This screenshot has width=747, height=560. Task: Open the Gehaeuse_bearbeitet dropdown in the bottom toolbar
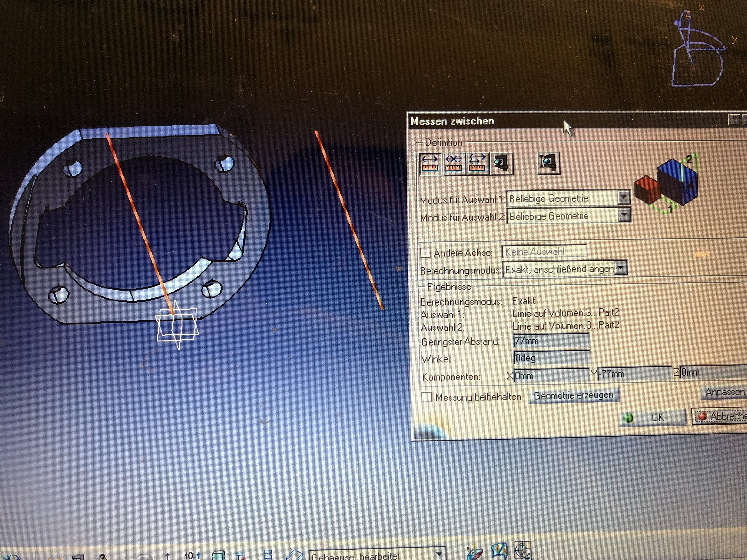pyautogui.click(x=439, y=554)
